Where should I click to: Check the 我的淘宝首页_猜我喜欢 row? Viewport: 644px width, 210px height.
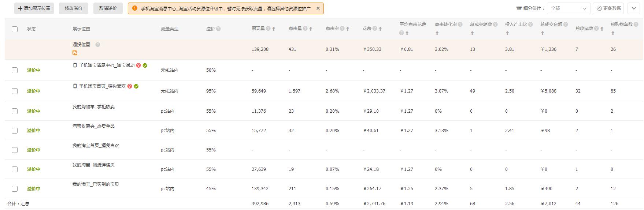(15, 150)
